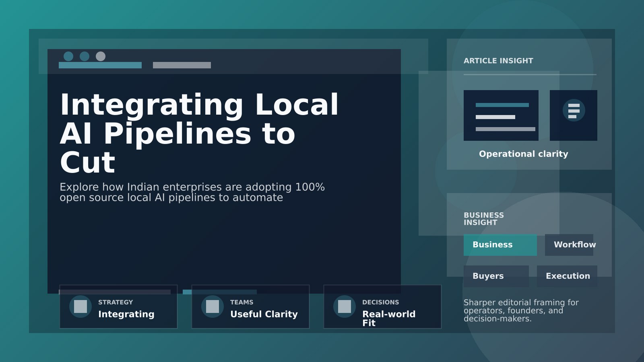The width and height of the screenshot is (644, 362).
Task: Select the Buyers tag
Action: point(496,276)
